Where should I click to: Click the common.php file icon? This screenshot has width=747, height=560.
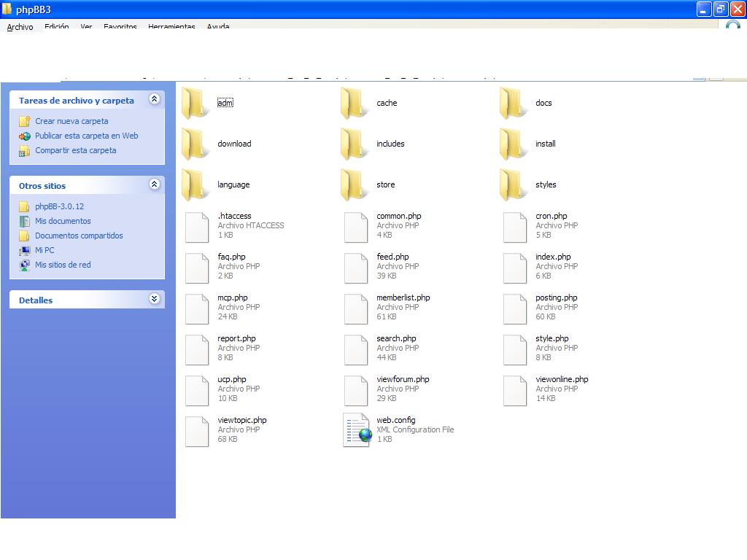(x=356, y=227)
